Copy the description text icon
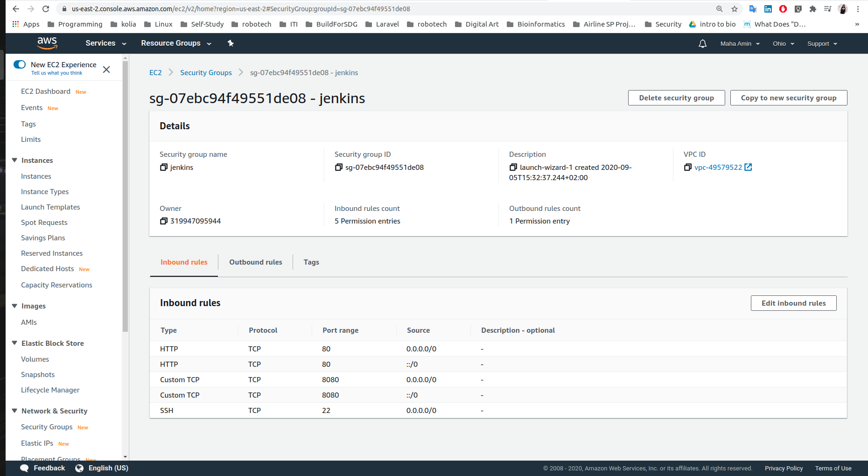 513,167
